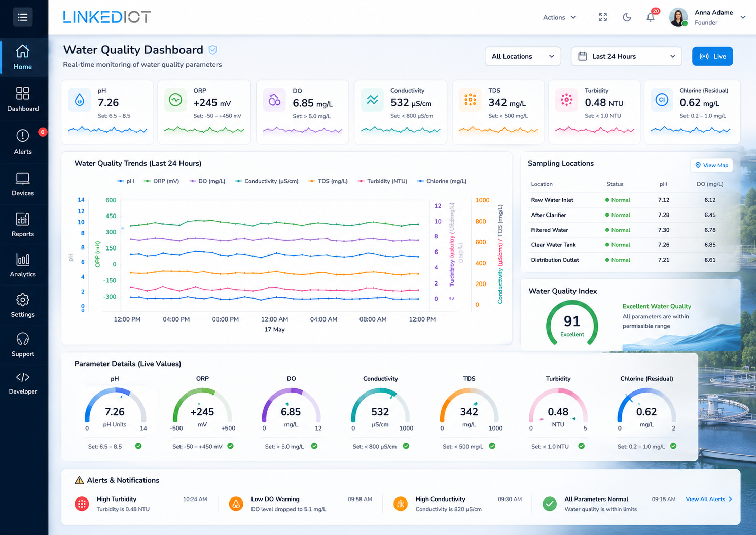Toggle ORP (mV) series in legend

[x=162, y=181]
